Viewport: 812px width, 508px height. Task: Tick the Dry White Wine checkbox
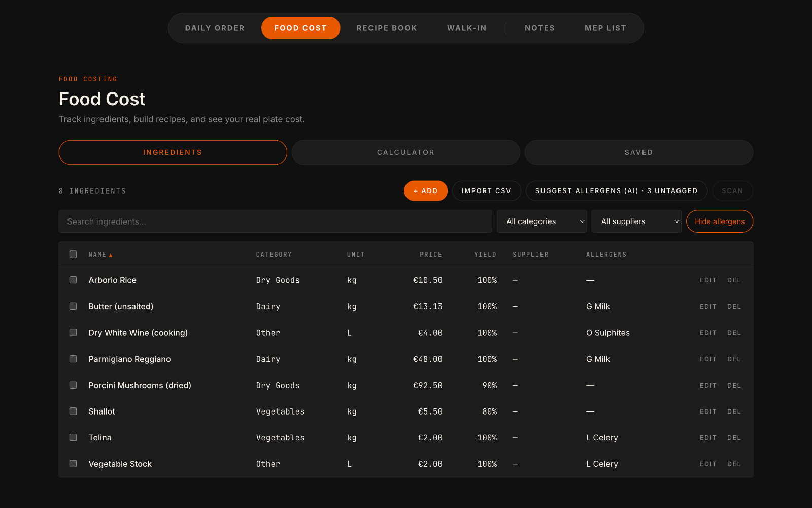73,333
